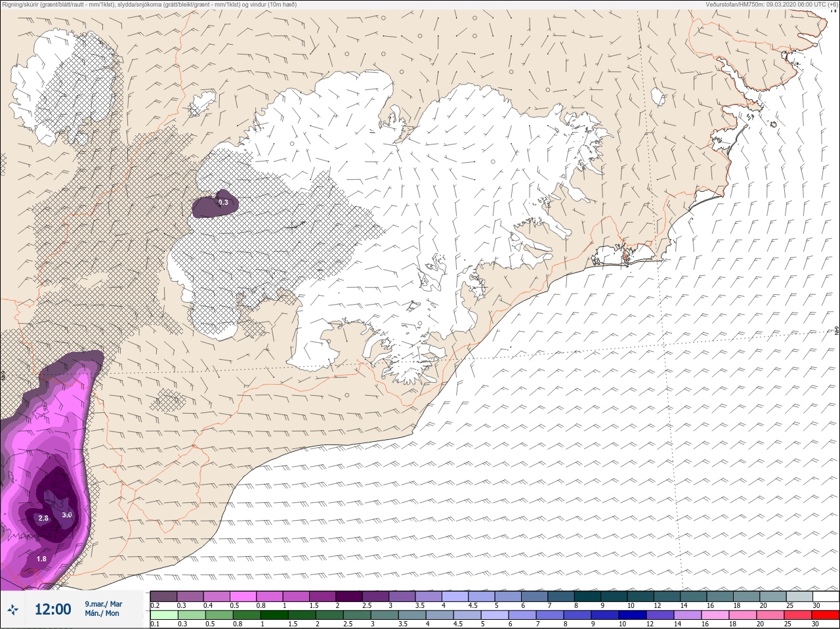Select the '9.mar./ Mar' date text

coord(103,604)
